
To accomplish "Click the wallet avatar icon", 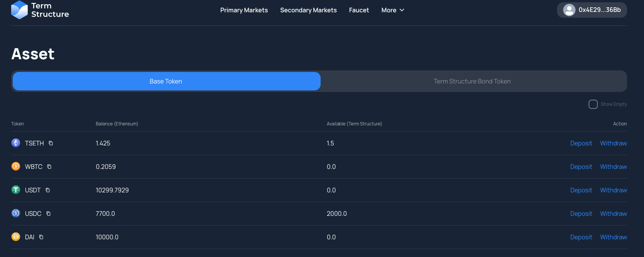I will (569, 10).
